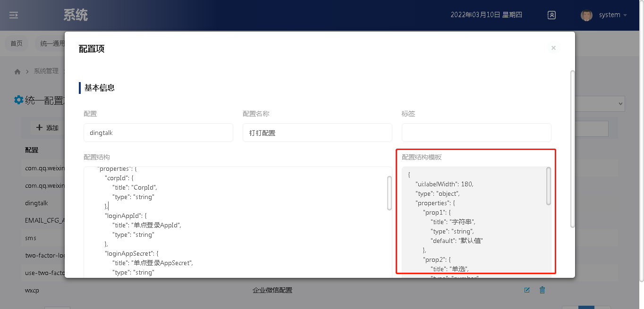
Task: Click the 配置结构模板 scrollbar thumb
Action: (549, 186)
